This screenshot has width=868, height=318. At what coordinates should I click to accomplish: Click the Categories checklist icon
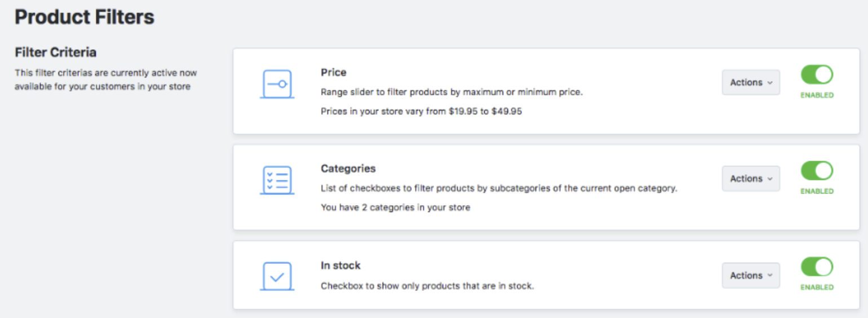pos(277,180)
